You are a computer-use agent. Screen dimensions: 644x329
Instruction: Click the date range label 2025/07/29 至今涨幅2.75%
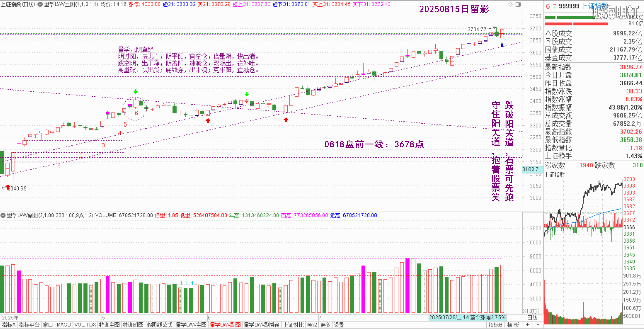(467, 317)
